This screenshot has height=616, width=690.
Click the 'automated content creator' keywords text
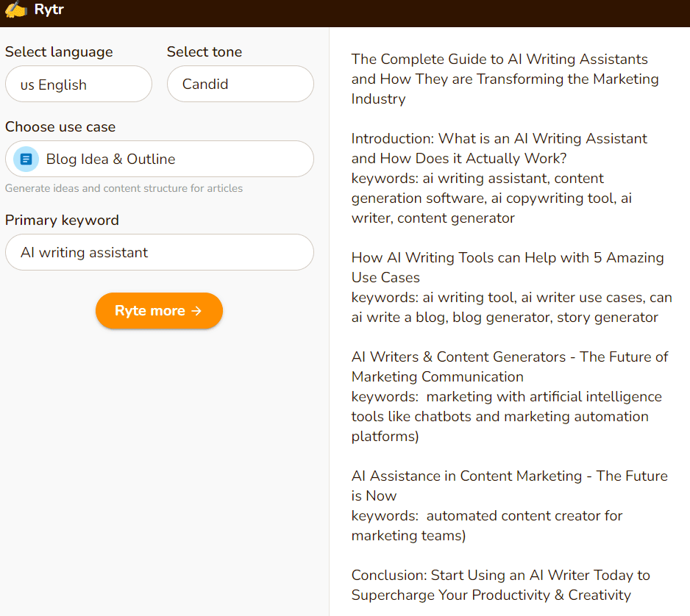click(487, 525)
